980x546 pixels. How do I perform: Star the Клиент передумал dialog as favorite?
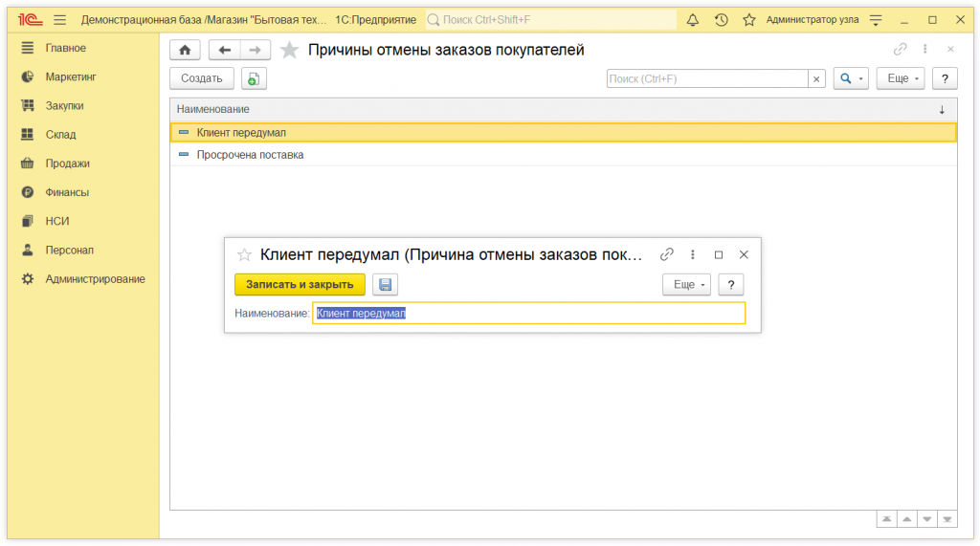(x=244, y=254)
